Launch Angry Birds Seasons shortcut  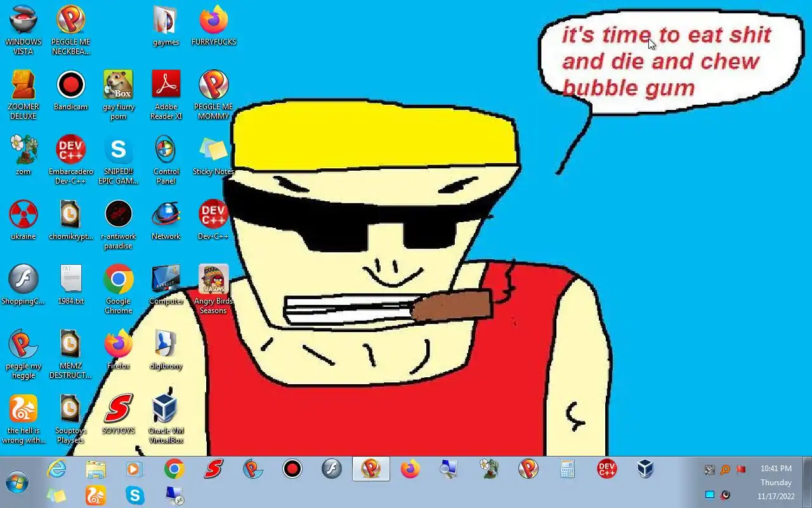pos(213,289)
